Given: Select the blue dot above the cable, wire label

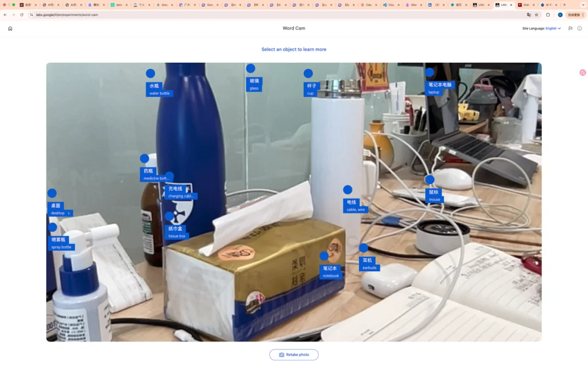Looking at the screenshot, I should pyautogui.click(x=347, y=190).
